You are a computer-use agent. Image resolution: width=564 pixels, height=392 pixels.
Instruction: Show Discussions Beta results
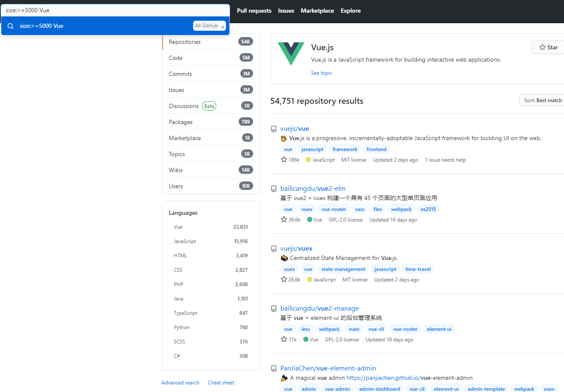coord(211,106)
